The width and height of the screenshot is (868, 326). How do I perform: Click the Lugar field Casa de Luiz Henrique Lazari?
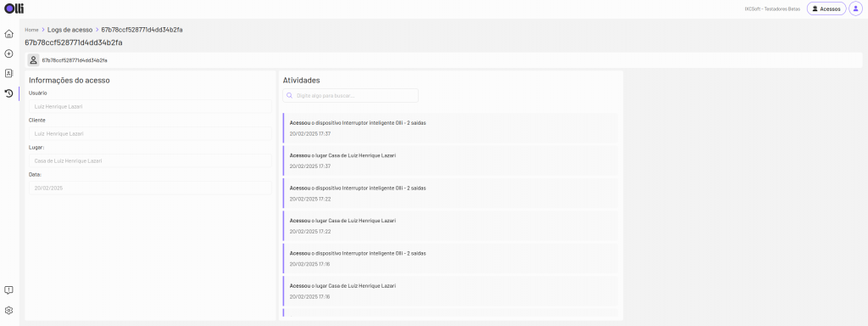(150, 160)
